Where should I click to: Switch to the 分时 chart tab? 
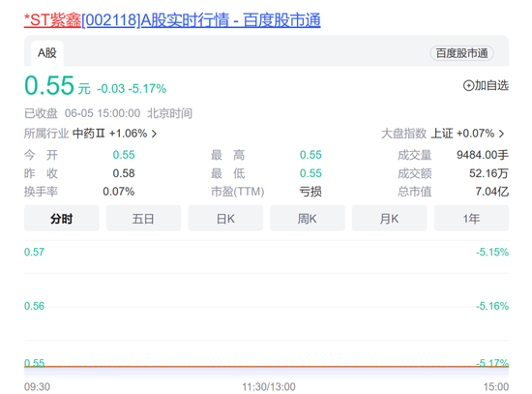coord(61,219)
